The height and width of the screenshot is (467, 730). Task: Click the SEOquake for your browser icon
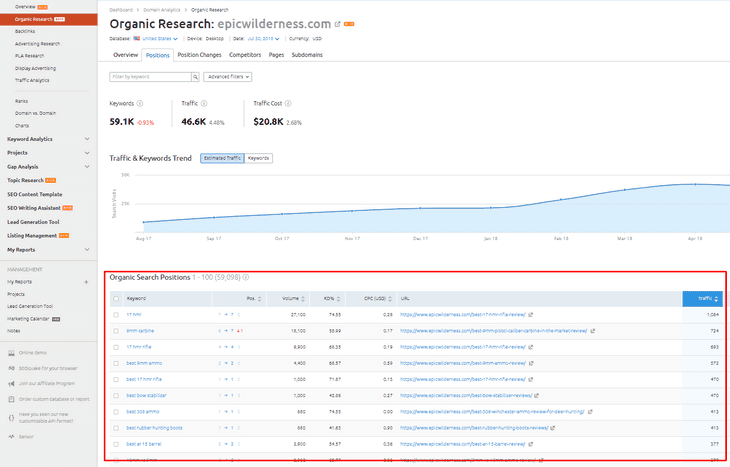12,368
